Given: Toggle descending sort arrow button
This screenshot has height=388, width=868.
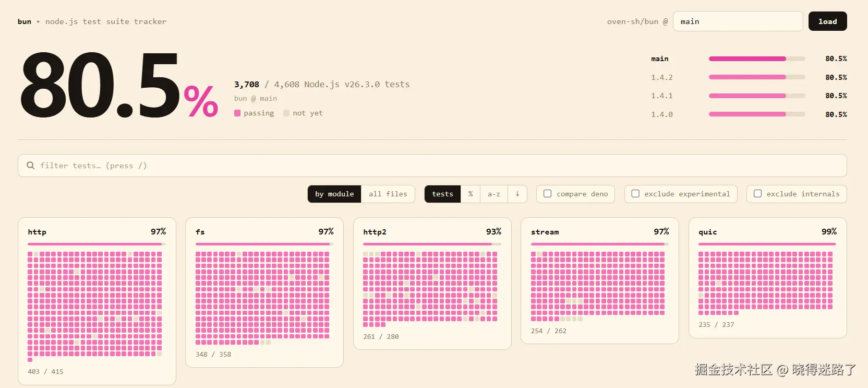Looking at the screenshot, I should pyautogui.click(x=517, y=194).
